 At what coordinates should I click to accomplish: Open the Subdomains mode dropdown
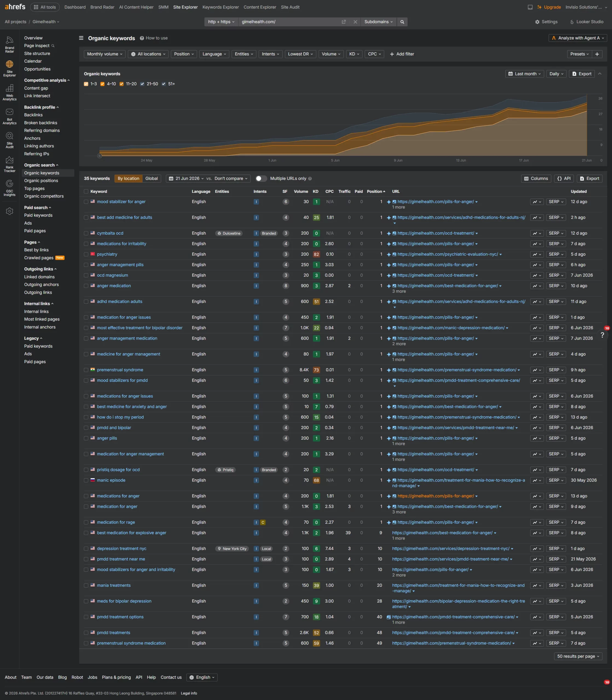(378, 22)
